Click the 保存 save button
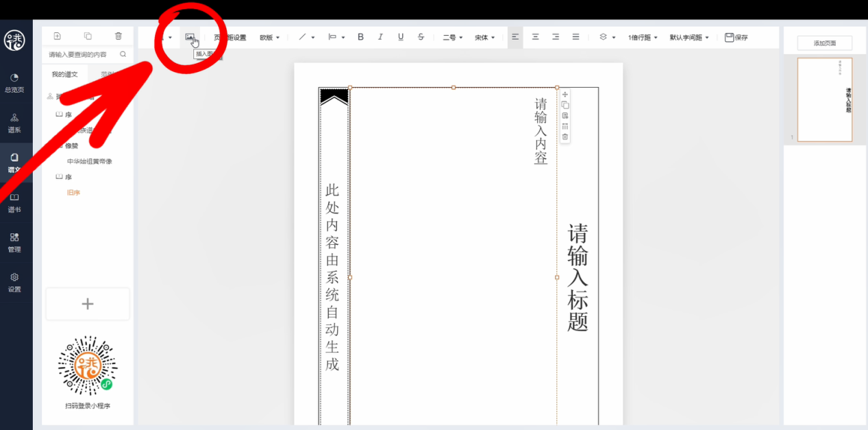 click(736, 38)
